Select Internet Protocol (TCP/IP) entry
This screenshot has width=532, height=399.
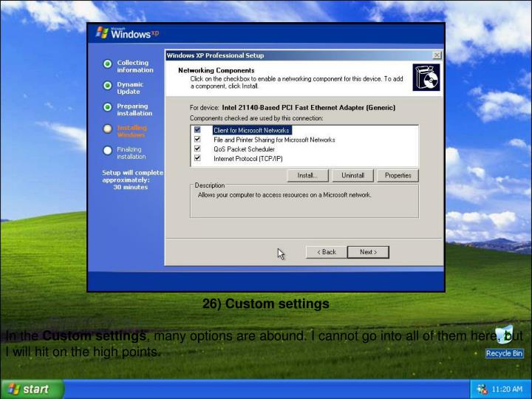pyautogui.click(x=248, y=158)
